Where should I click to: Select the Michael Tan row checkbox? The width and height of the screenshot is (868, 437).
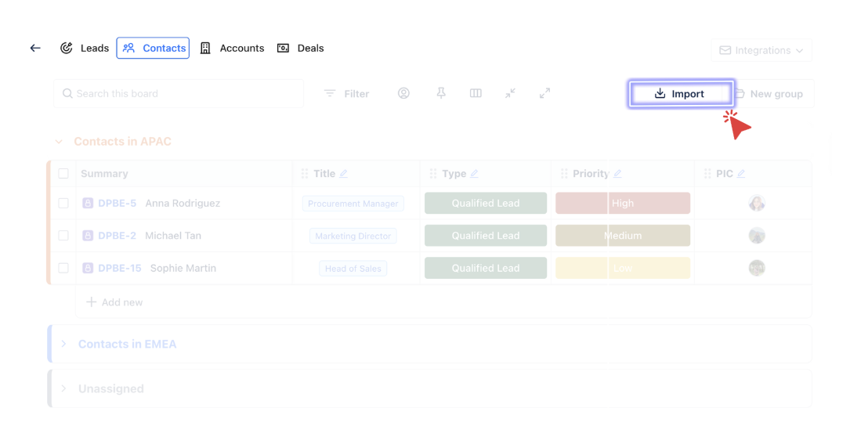click(x=63, y=236)
